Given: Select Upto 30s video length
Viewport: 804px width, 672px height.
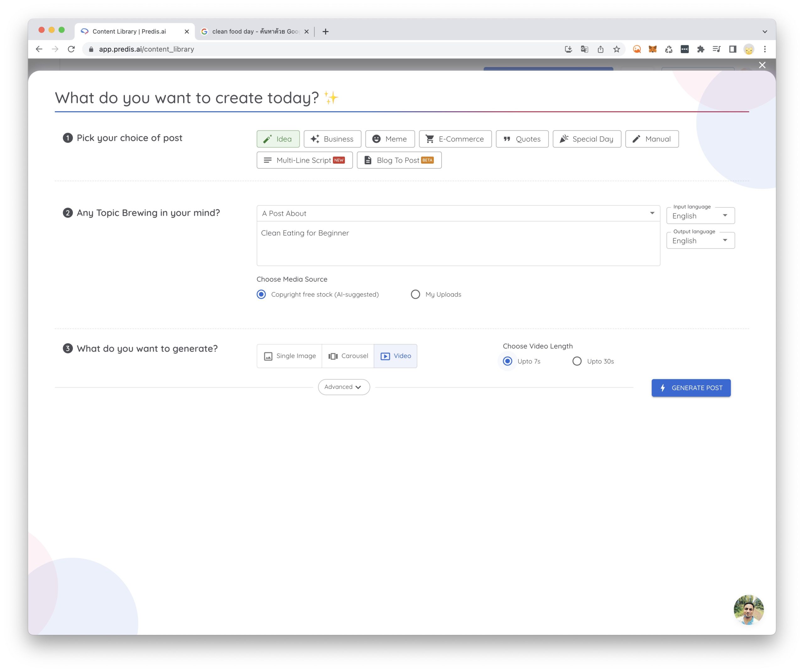Looking at the screenshot, I should click(577, 361).
